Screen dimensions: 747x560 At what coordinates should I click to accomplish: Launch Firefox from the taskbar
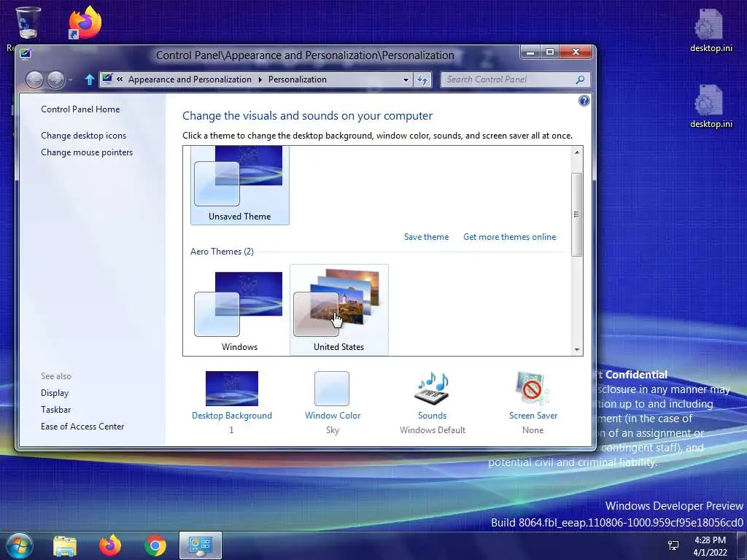point(110,545)
